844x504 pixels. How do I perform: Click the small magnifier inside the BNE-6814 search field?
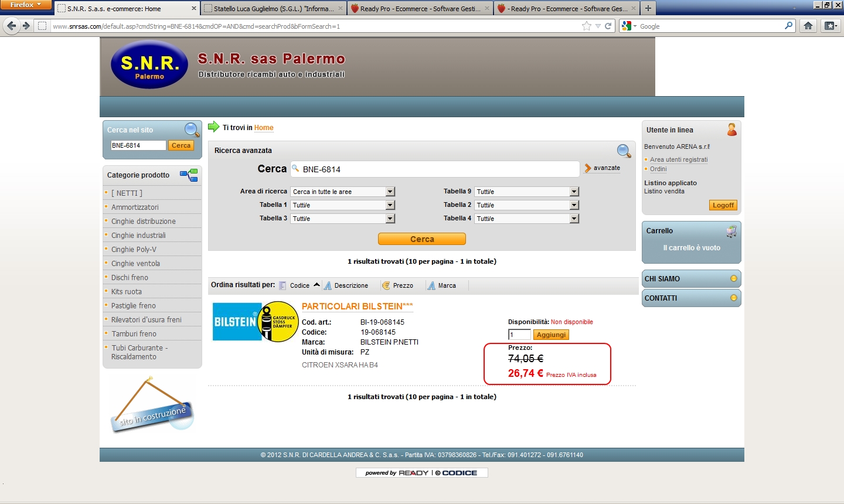point(295,169)
